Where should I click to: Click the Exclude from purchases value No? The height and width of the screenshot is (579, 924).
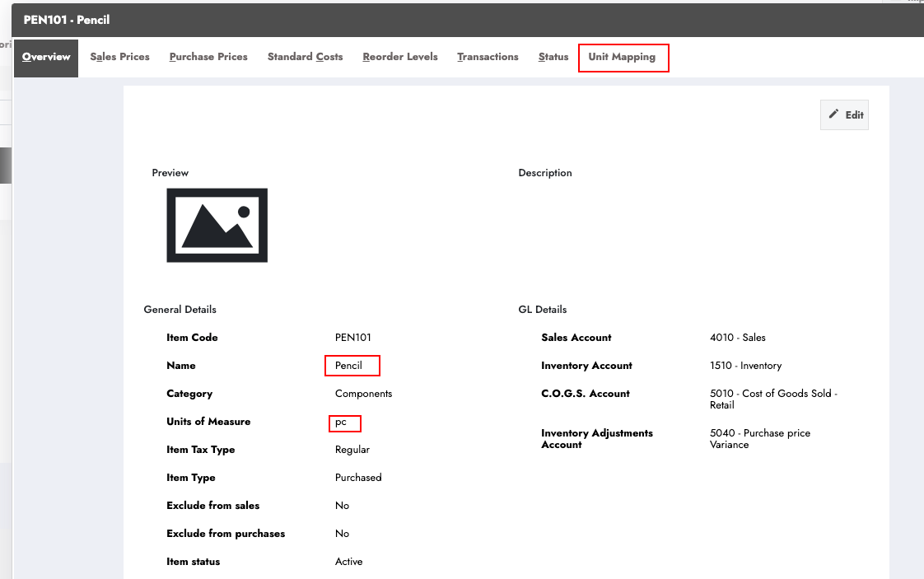pos(342,534)
